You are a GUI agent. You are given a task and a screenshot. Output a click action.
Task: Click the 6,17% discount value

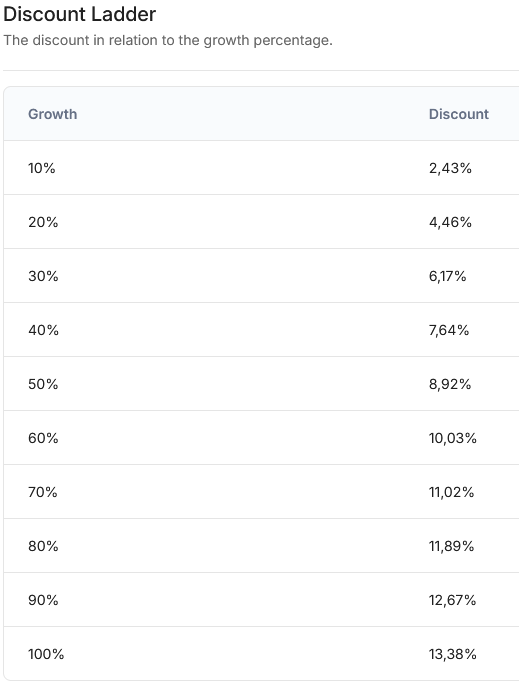pyautogui.click(x=447, y=276)
